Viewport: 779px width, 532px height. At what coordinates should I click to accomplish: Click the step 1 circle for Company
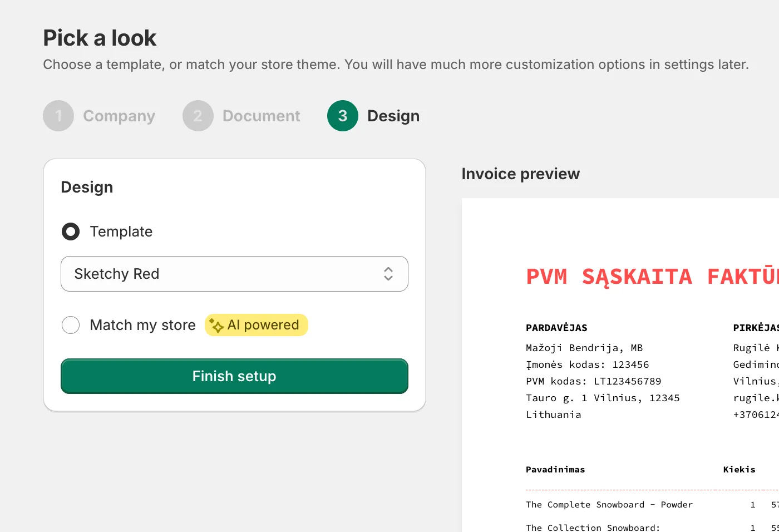pyautogui.click(x=58, y=116)
